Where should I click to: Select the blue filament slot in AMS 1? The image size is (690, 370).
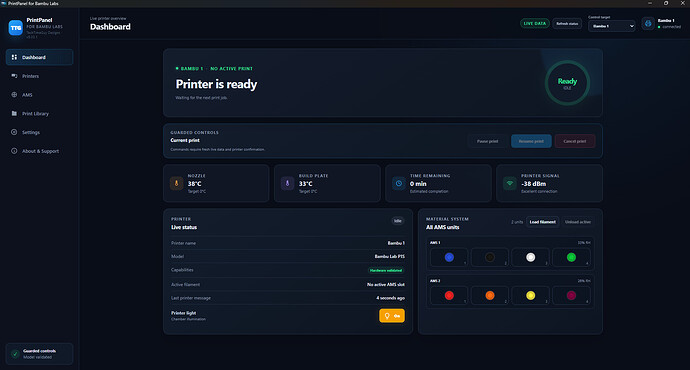pos(449,257)
